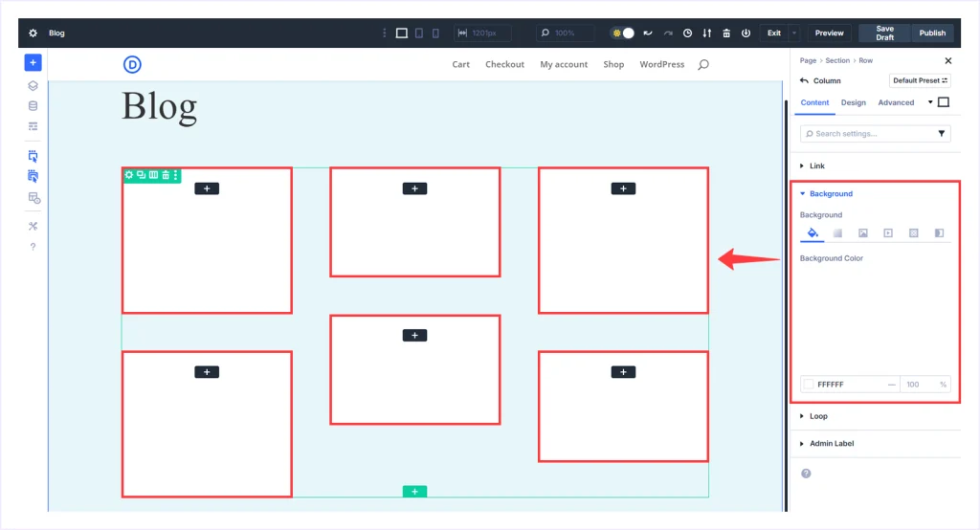Select the background video icon

pos(888,232)
